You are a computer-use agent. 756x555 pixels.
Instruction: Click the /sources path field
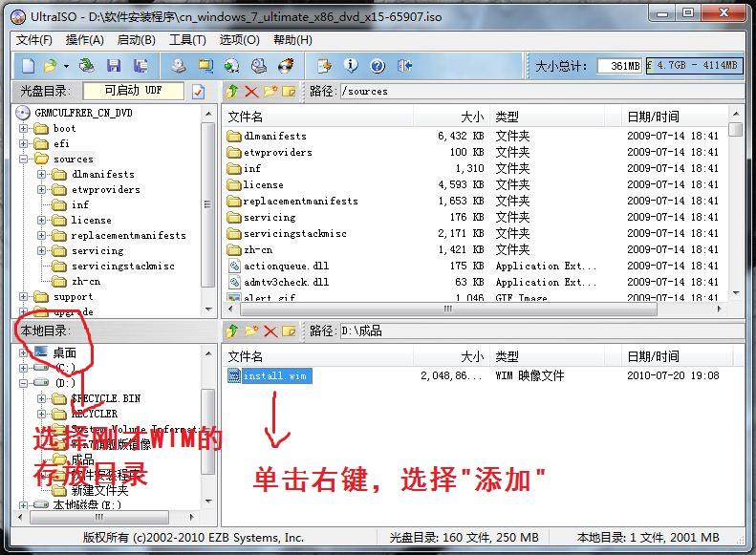(x=542, y=91)
